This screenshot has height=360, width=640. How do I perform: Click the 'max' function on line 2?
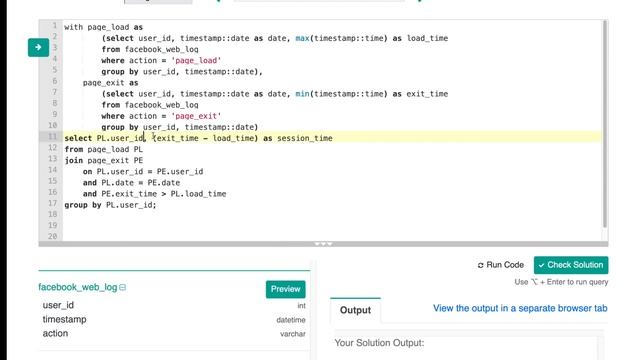point(302,38)
